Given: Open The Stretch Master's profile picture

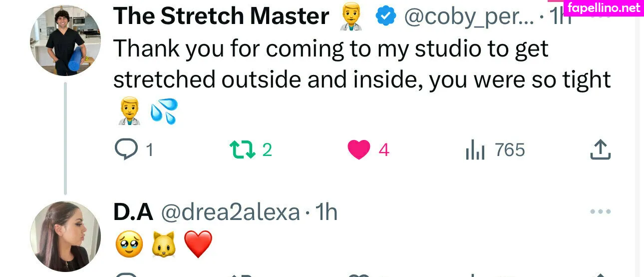Looking at the screenshot, I should click(65, 41).
